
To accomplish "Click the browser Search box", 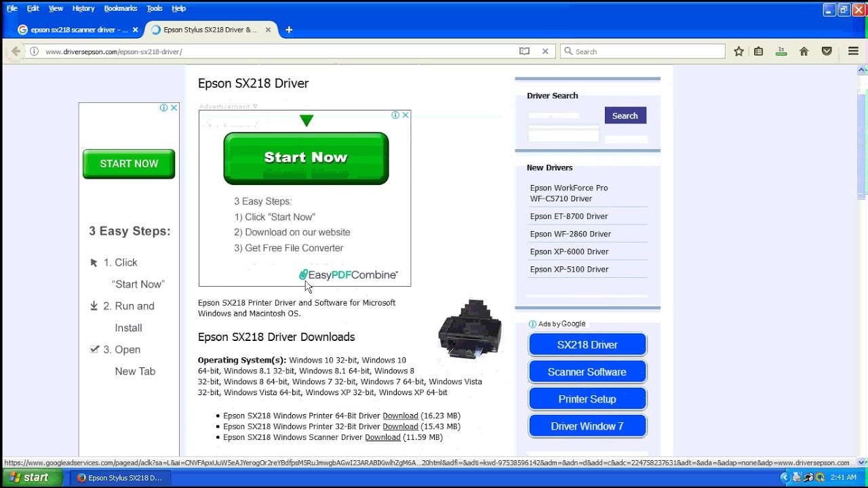I will (x=643, y=52).
